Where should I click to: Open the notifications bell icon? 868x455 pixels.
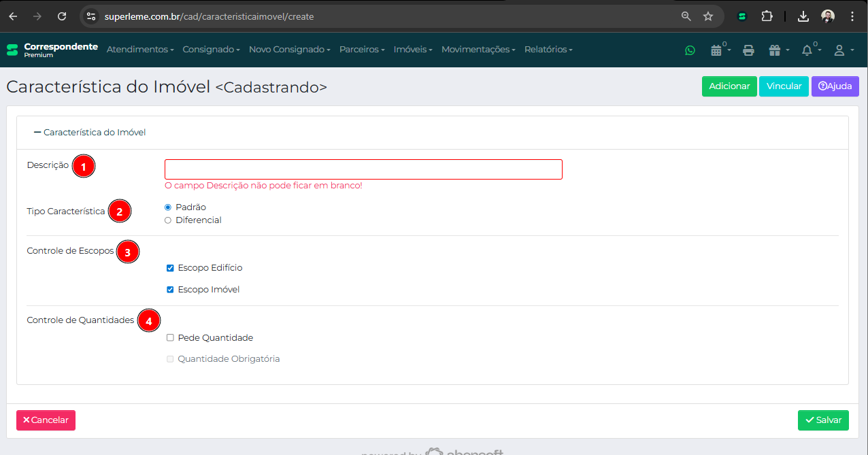(x=807, y=50)
